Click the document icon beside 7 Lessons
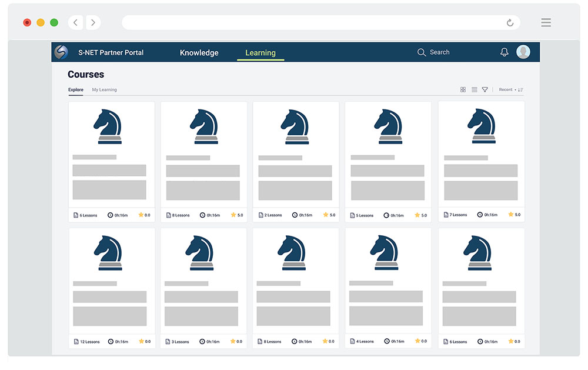This screenshot has height=370, width=588. coord(446,215)
